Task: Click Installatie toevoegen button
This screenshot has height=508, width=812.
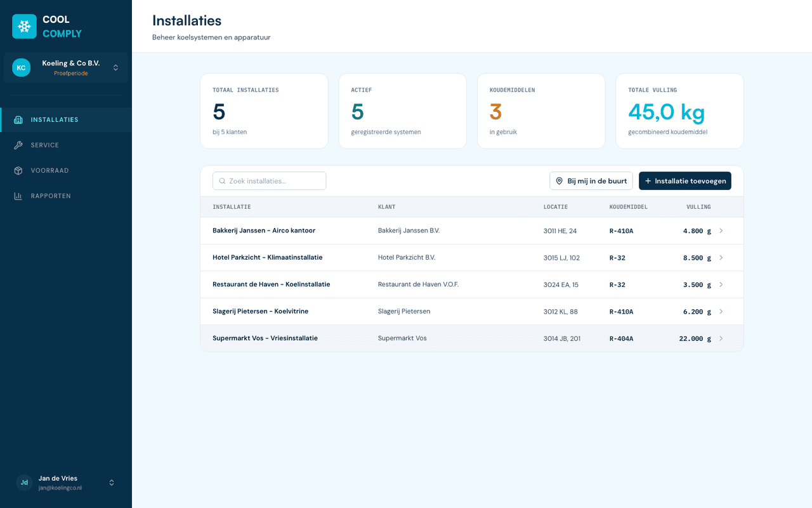Action: 685,181
